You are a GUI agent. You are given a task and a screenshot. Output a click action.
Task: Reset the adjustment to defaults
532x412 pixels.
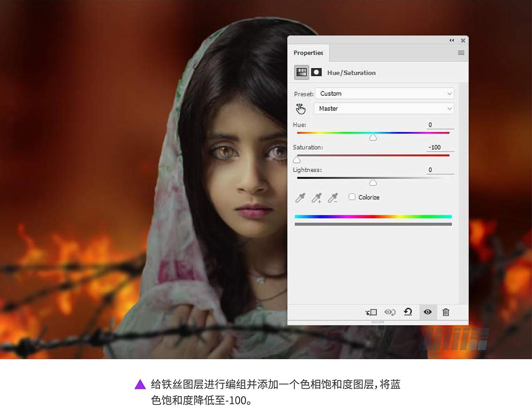point(408,312)
